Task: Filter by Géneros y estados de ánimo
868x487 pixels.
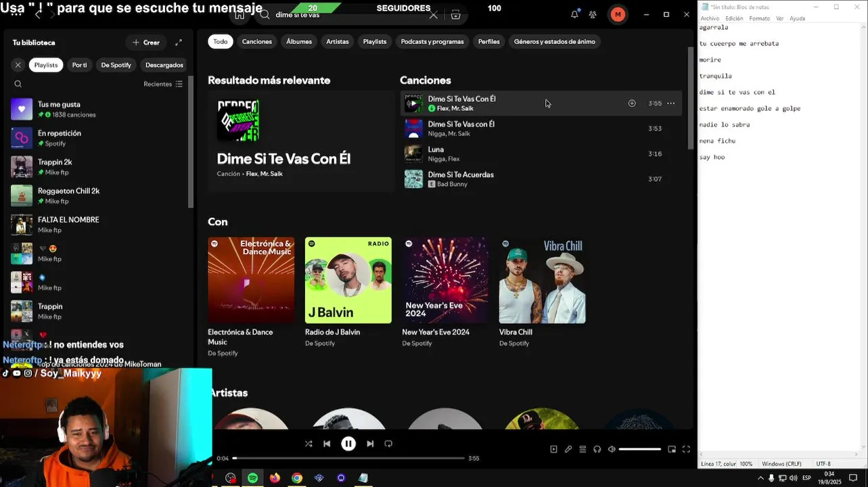Action: [555, 41]
